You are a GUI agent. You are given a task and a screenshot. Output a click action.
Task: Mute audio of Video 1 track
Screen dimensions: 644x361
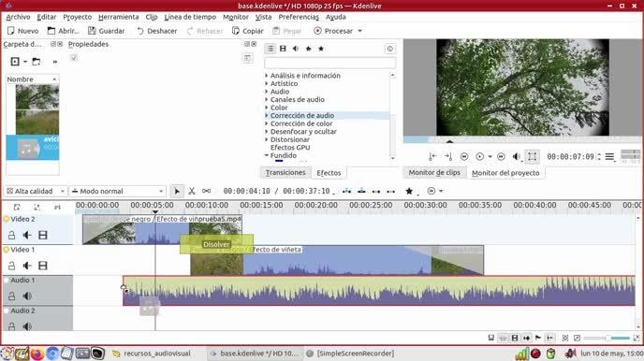27,266
